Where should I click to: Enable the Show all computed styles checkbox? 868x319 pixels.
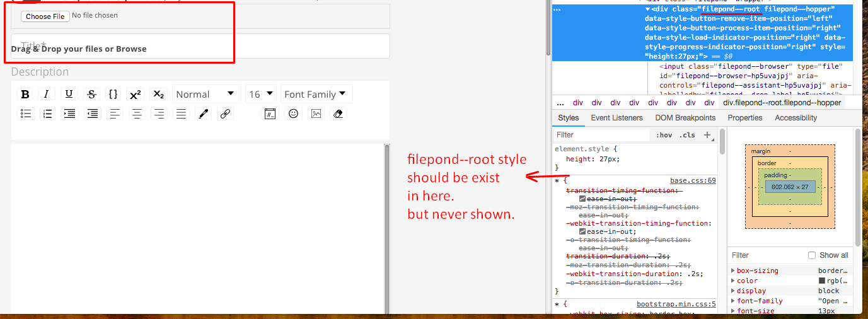click(812, 255)
